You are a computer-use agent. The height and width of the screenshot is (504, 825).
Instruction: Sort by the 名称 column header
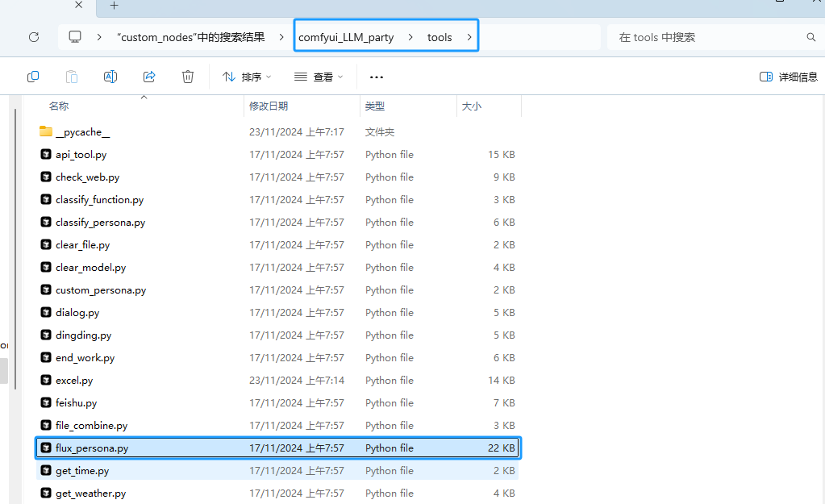tap(59, 106)
